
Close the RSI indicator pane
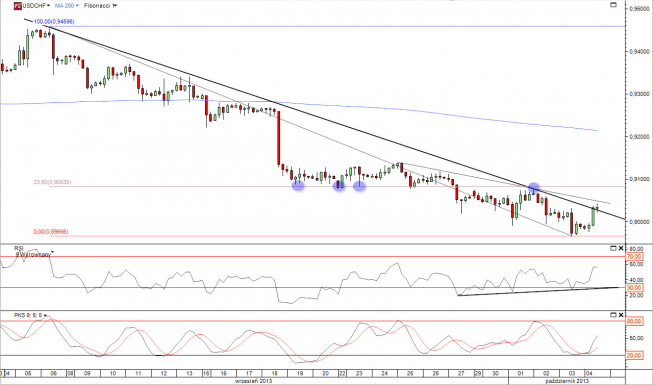point(621,248)
